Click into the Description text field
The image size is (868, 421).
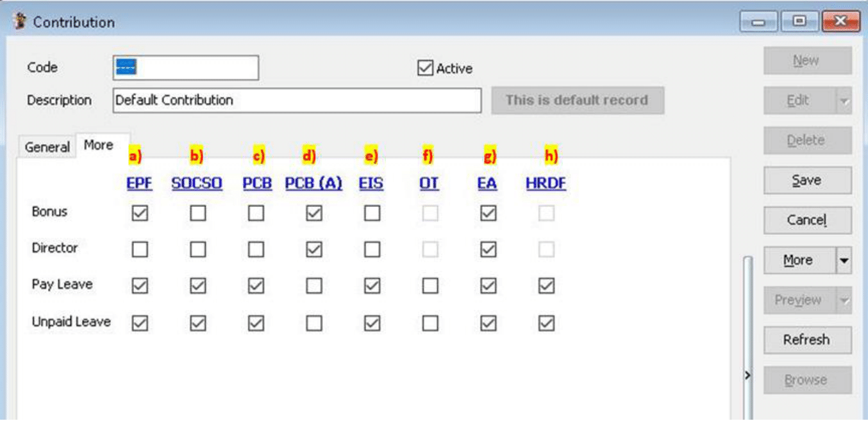[296, 101]
